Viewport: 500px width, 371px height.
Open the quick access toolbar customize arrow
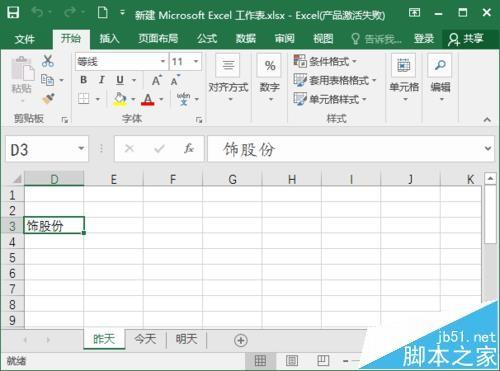coord(122,13)
